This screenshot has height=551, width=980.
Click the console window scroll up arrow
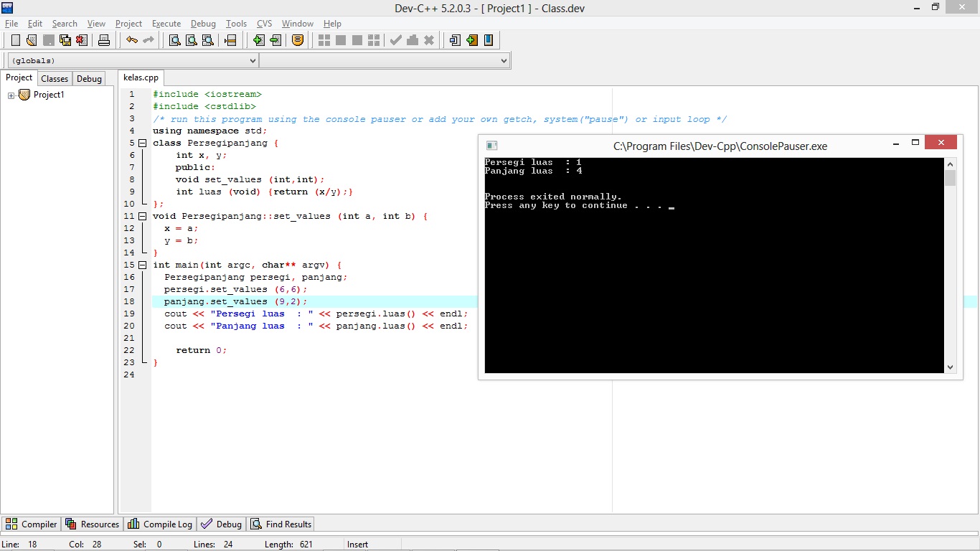coord(951,164)
